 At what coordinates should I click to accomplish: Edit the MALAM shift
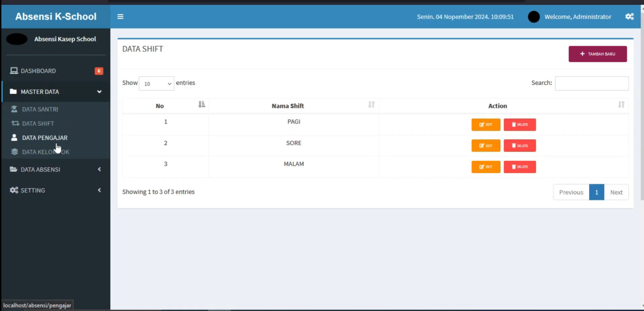[x=486, y=167]
